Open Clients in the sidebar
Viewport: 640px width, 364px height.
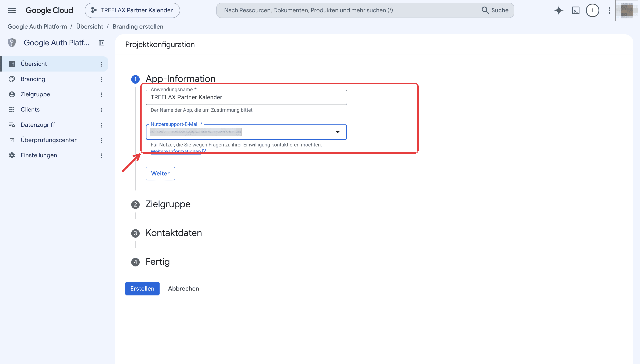pos(55,110)
